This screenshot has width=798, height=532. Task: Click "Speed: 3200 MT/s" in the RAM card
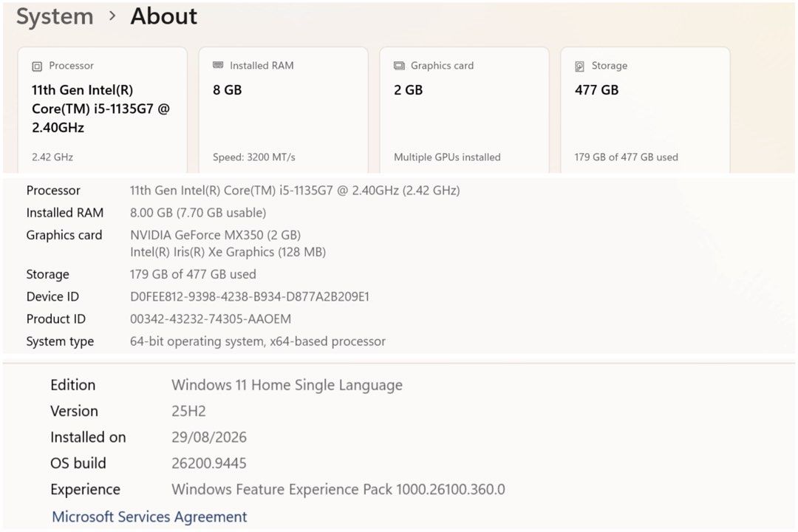[254, 157]
